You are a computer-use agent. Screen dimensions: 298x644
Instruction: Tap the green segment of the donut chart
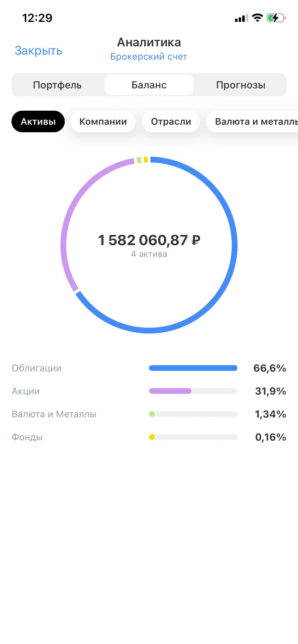[x=139, y=160]
